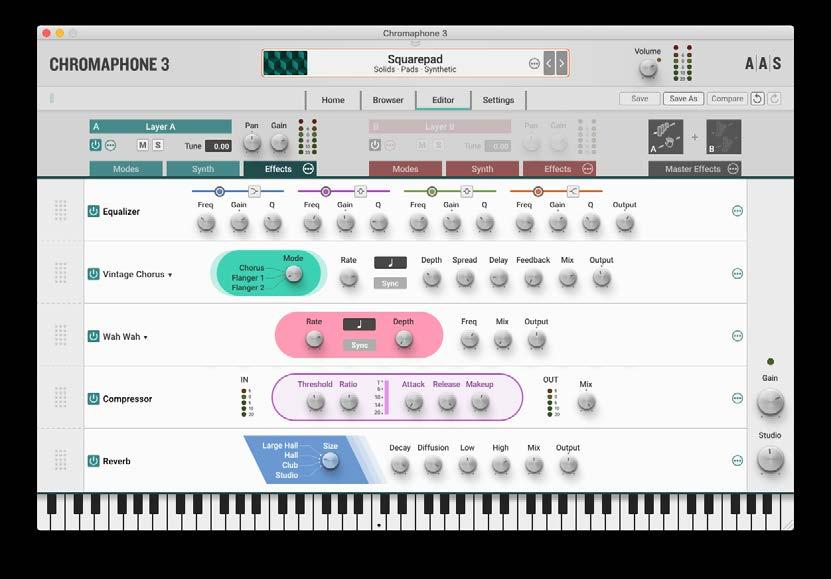Open Equalizer module options icon

click(x=737, y=211)
